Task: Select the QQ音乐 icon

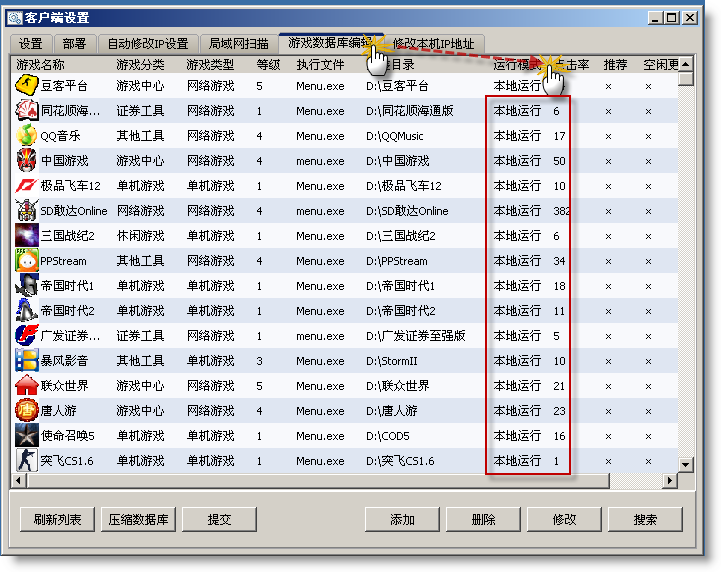Action: [26, 136]
